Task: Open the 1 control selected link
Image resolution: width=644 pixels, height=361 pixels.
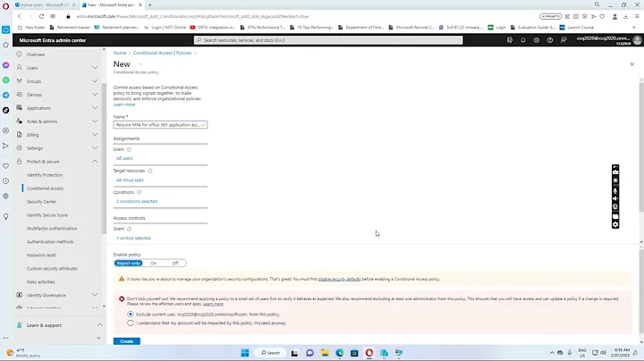Action: click(x=133, y=238)
